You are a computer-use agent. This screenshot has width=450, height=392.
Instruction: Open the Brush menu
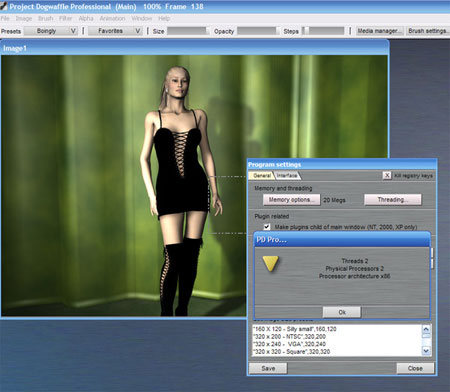(46, 18)
